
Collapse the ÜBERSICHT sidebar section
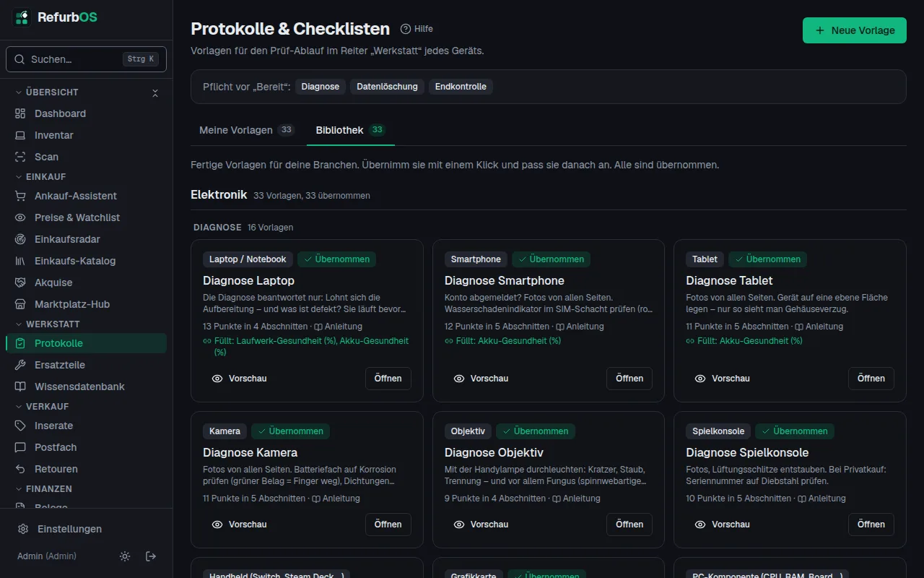click(x=154, y=92)
